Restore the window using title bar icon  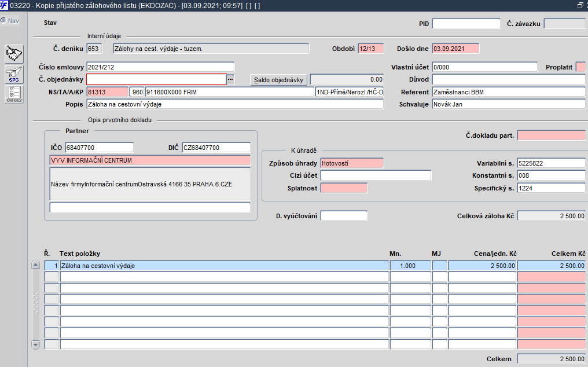pyautogui.click(x=580, y=5)
